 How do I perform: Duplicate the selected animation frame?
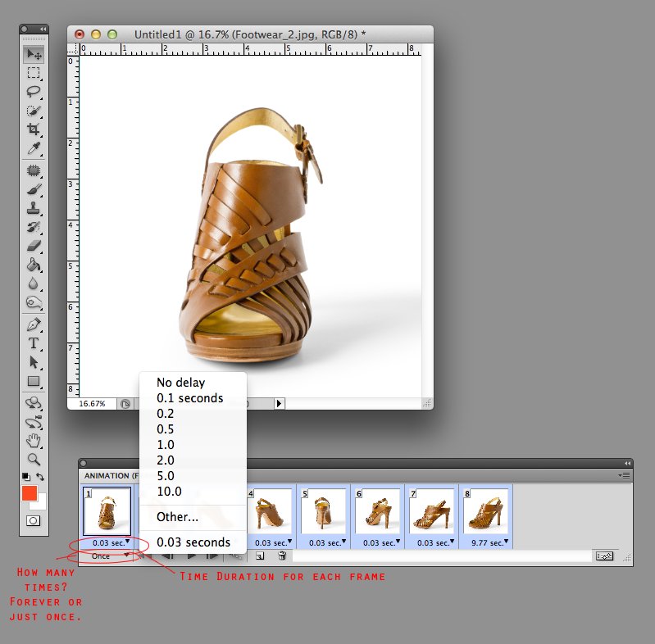259,556
